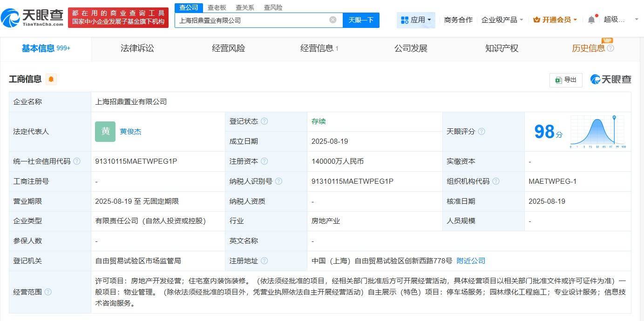The image size is (644, 321).
Task: Click the 天眼评分 distribution chart
Action: (598, 132)
